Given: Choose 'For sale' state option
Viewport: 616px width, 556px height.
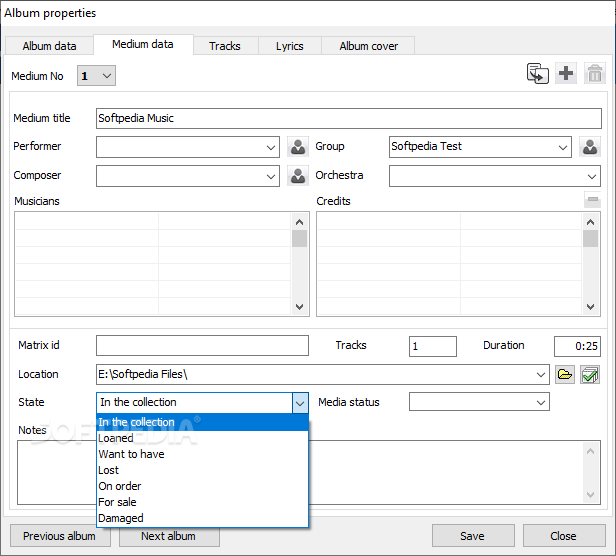Looking at the screenshot, I should (202, 502).
